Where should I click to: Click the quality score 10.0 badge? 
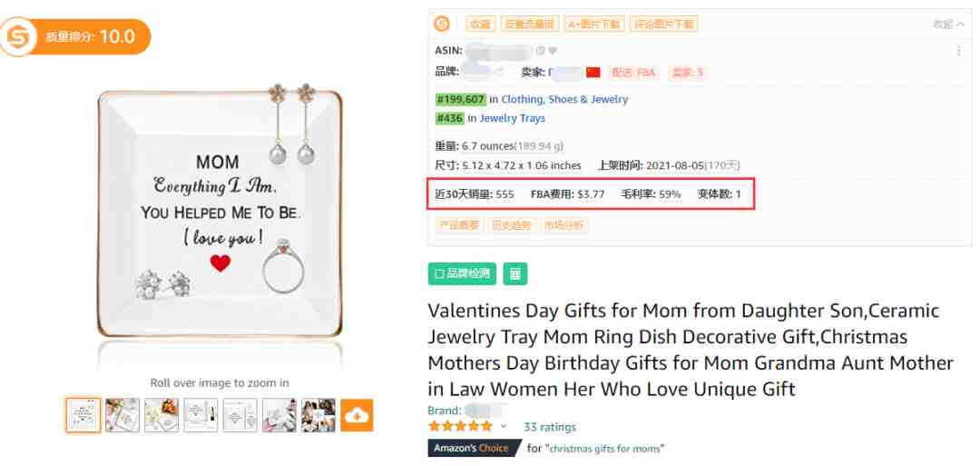pyautogui.click(x=75, y=37)
